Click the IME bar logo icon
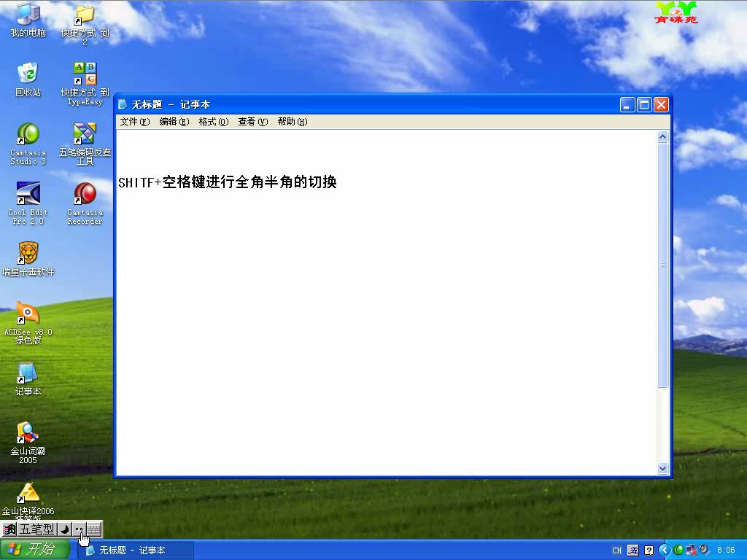The height and width of the screenshot is (560, 747). point(9,529)
